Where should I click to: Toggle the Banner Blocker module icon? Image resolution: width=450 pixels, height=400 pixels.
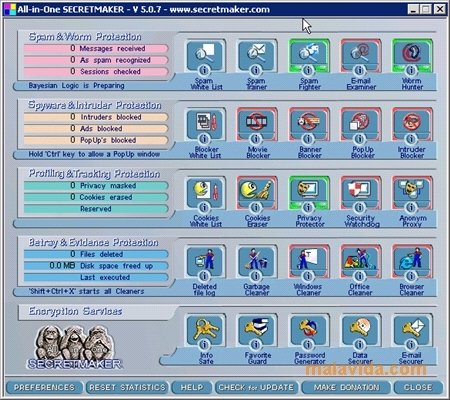pyautogui.click(x=309, y=124)
